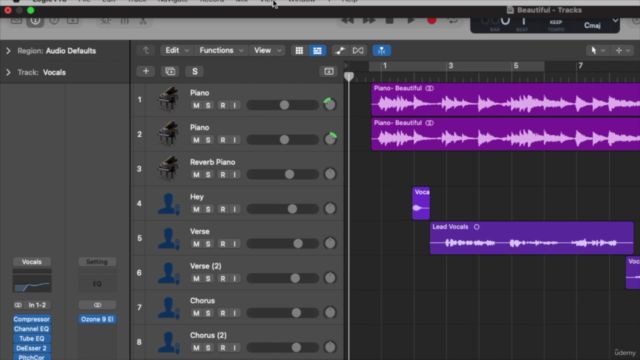Click the Record button in transport
The image size is (640, 360).
(431, 20)
